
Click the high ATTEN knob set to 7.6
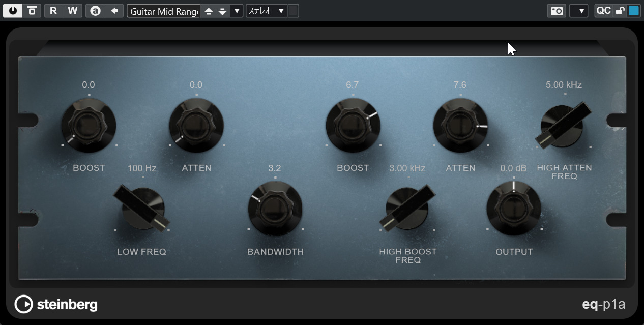pos(460,125)
